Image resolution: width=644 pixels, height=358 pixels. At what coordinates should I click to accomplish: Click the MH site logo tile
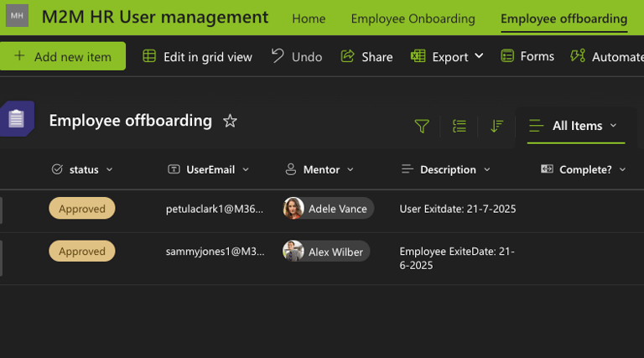point(17,16)
